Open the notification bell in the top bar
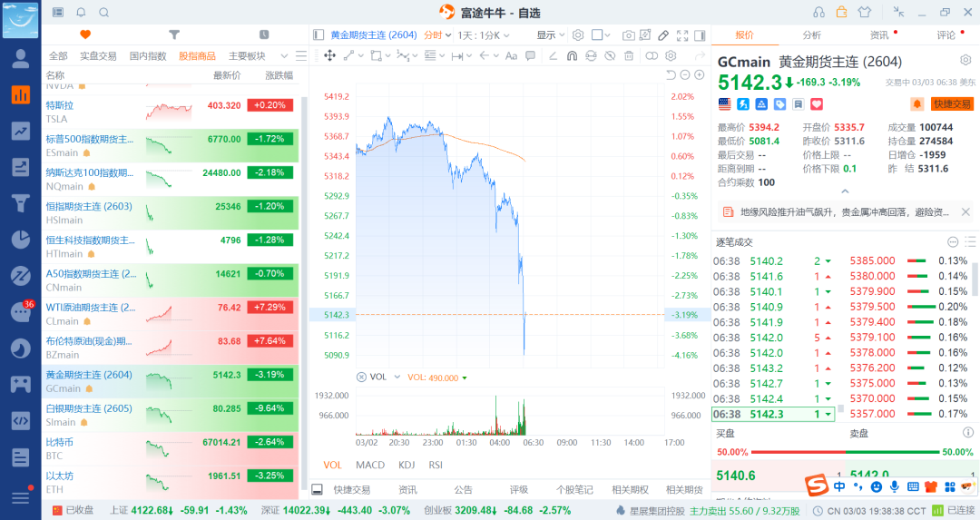Viewport: 980px width, 520px height. pyautogui.click(x=82, y=13)
